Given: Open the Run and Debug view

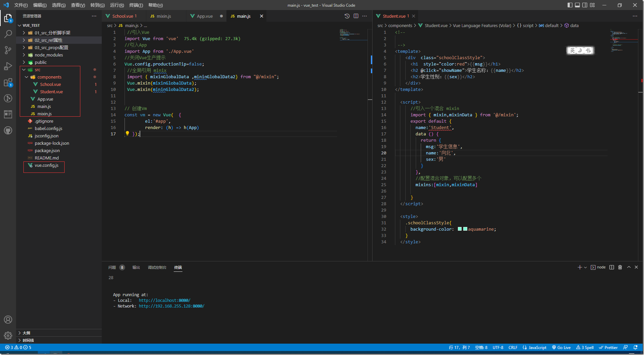Looking at the screenshot, I should (8, 66).
